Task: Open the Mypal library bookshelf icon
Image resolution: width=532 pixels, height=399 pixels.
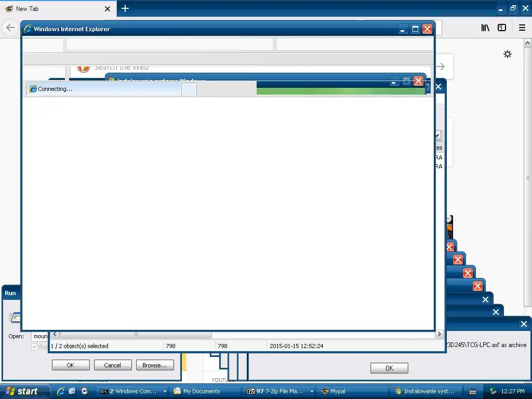Action: tap(485, 28)
